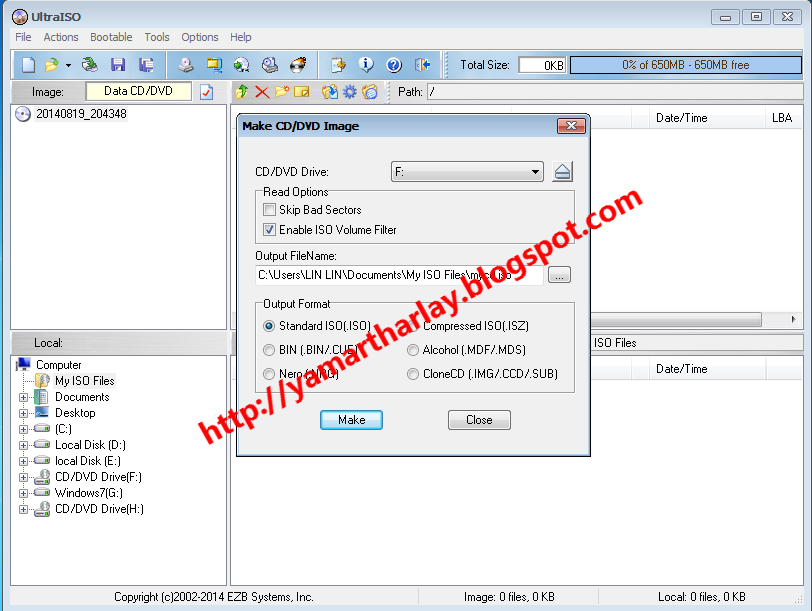812x611 pixels.
Task: Save the image with the floppy icon
Action: point(118,65)
